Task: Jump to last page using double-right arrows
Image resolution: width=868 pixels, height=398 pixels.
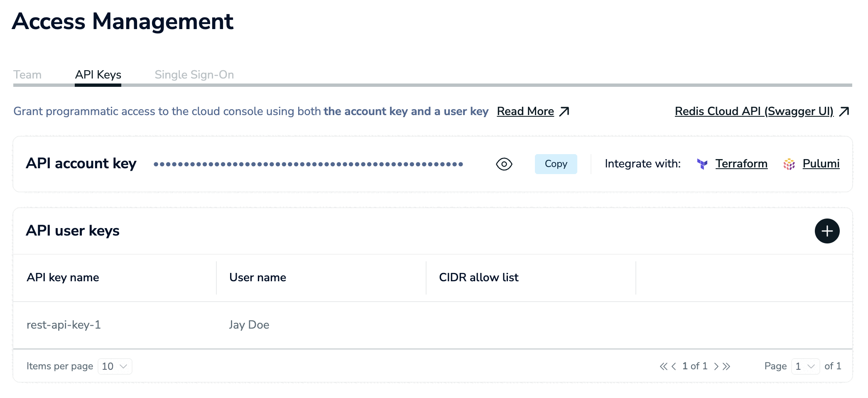Action: (x=726, y=366)
